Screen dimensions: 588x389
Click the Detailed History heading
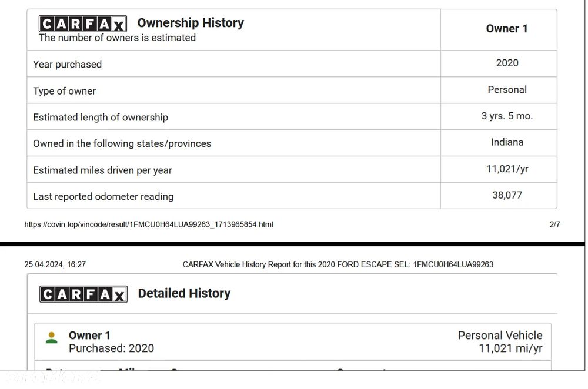tap(184, 293)
